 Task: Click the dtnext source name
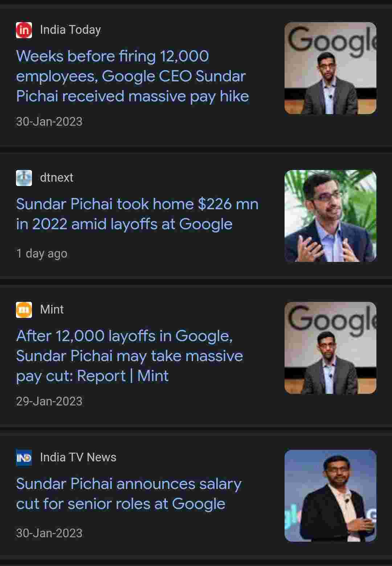coord(57,178)
